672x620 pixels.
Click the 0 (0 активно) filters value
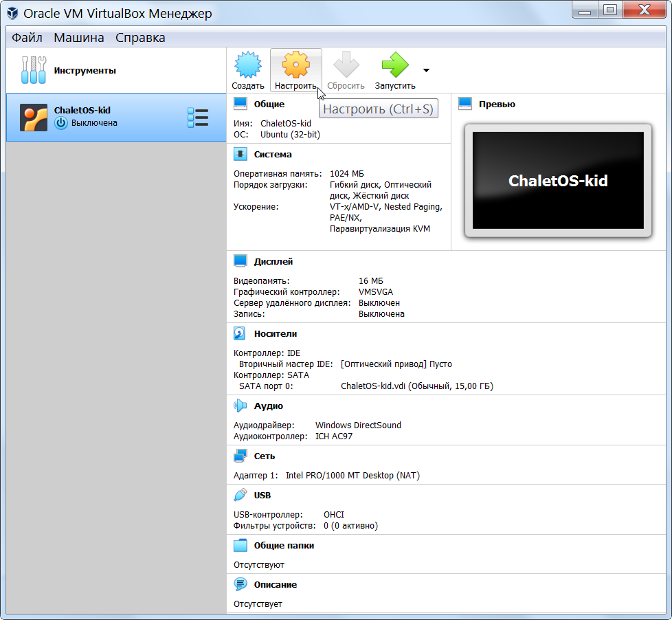point(350,526)
